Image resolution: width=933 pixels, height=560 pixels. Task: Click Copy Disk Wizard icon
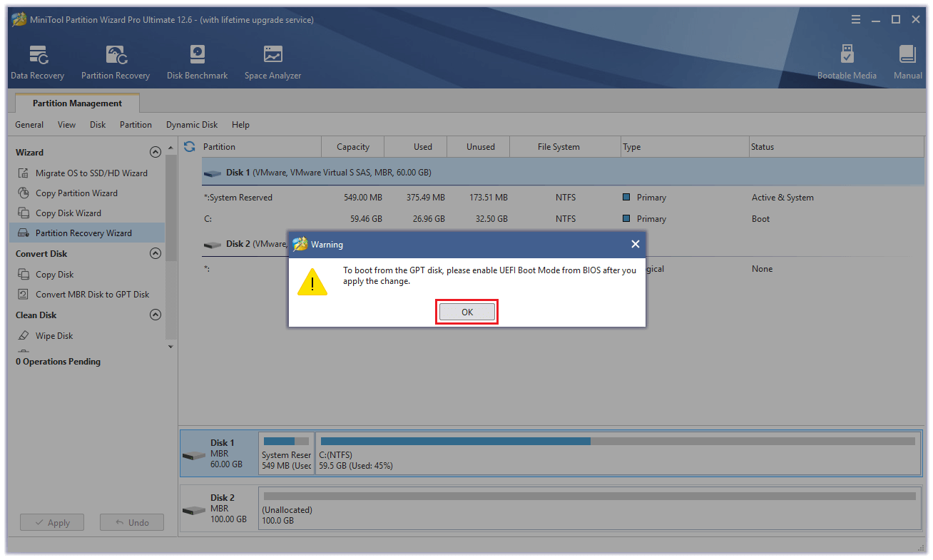24,213
